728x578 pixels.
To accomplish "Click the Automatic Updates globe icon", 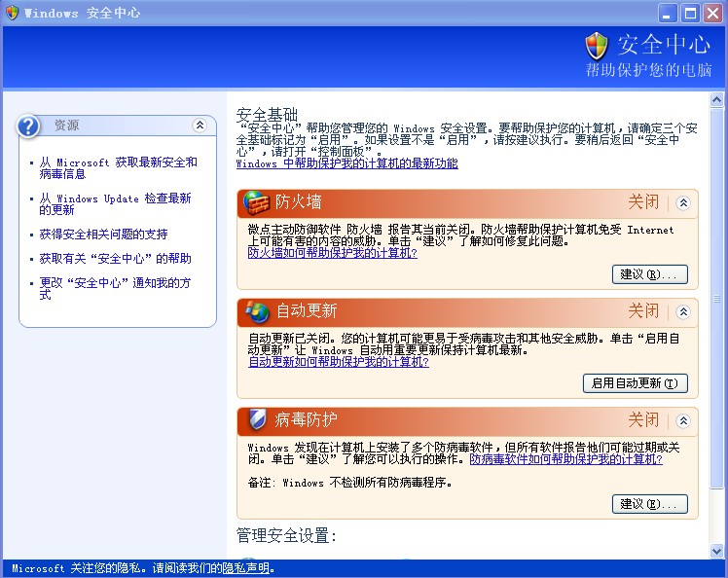I will click(x=257, y=311).
